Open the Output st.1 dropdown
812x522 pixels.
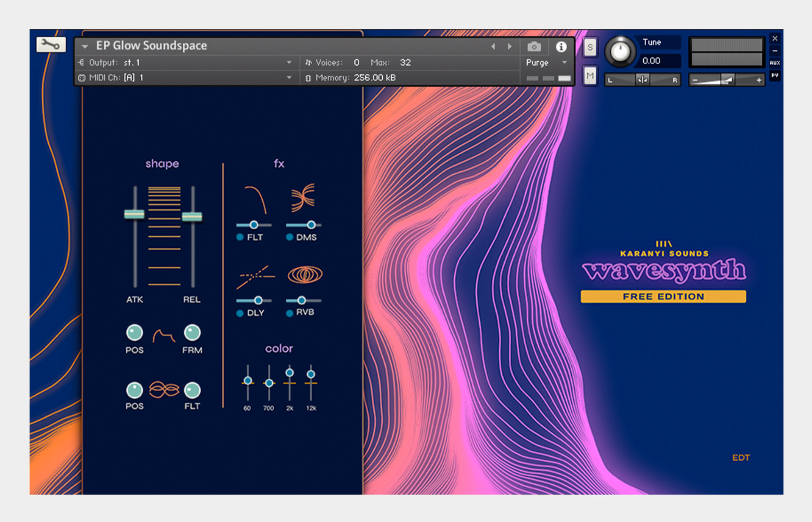click(289, 62)
